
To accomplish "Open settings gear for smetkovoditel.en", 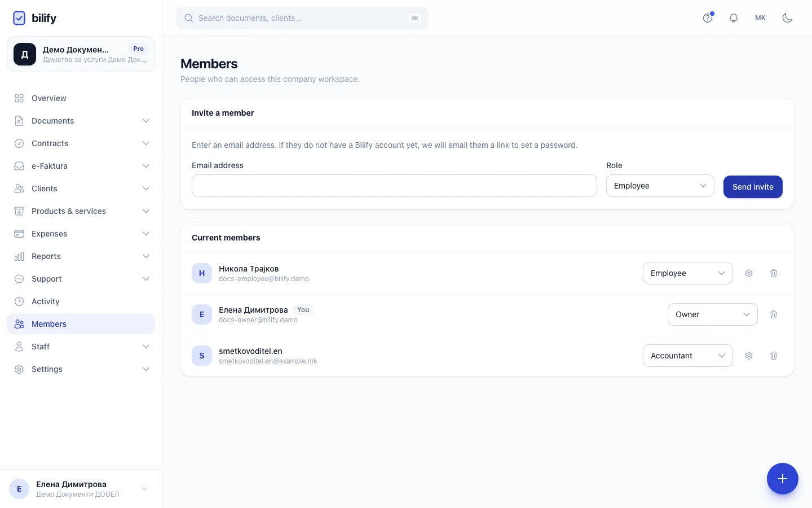I will (749, 356).
